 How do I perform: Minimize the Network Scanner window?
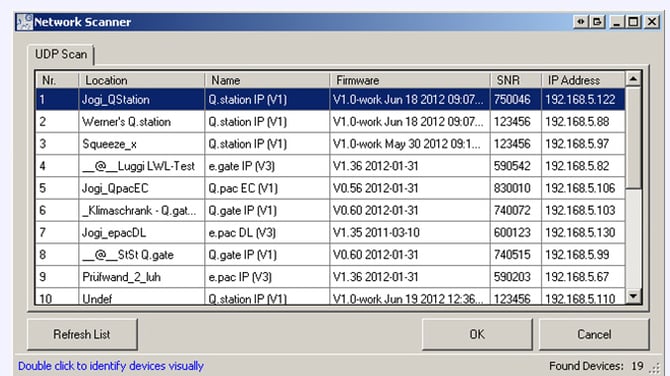pyautogui.click(x=616, y=21)
